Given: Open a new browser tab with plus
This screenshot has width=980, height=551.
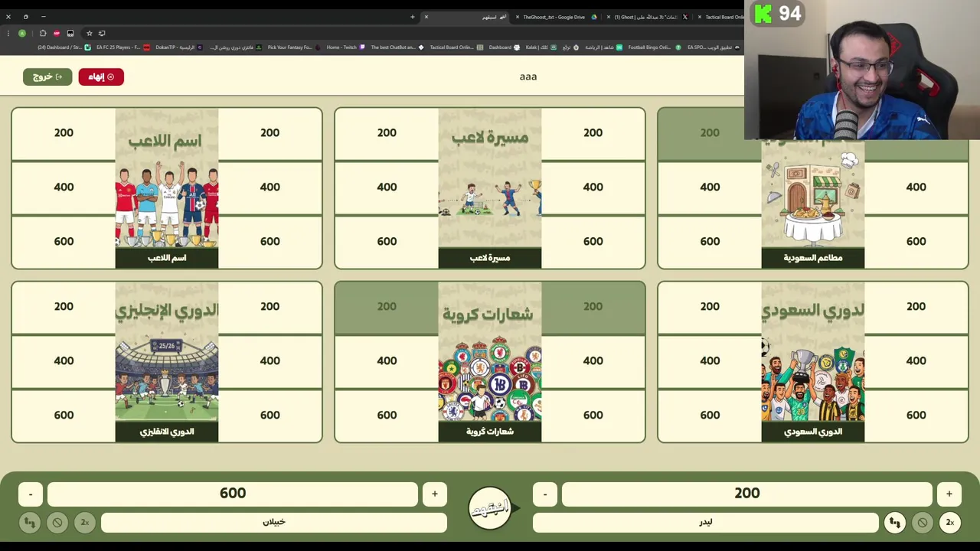Looking at the screenshot, I should tap(412, 17).
